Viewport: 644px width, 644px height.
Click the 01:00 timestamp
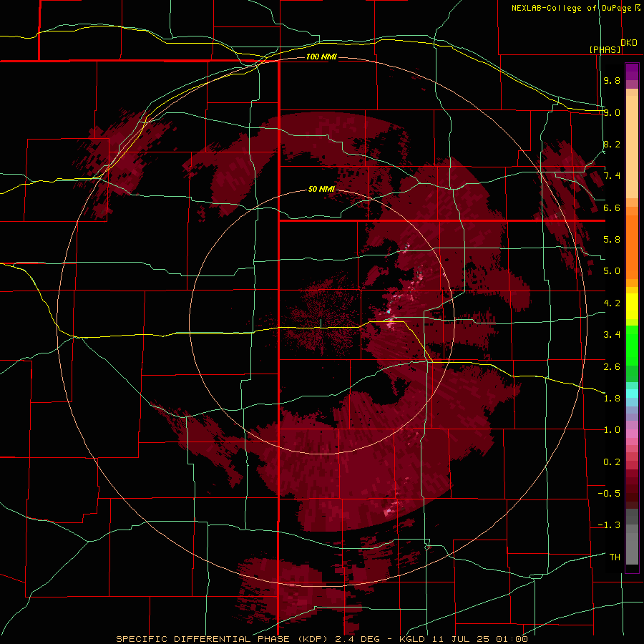click(x=512, y=639)
